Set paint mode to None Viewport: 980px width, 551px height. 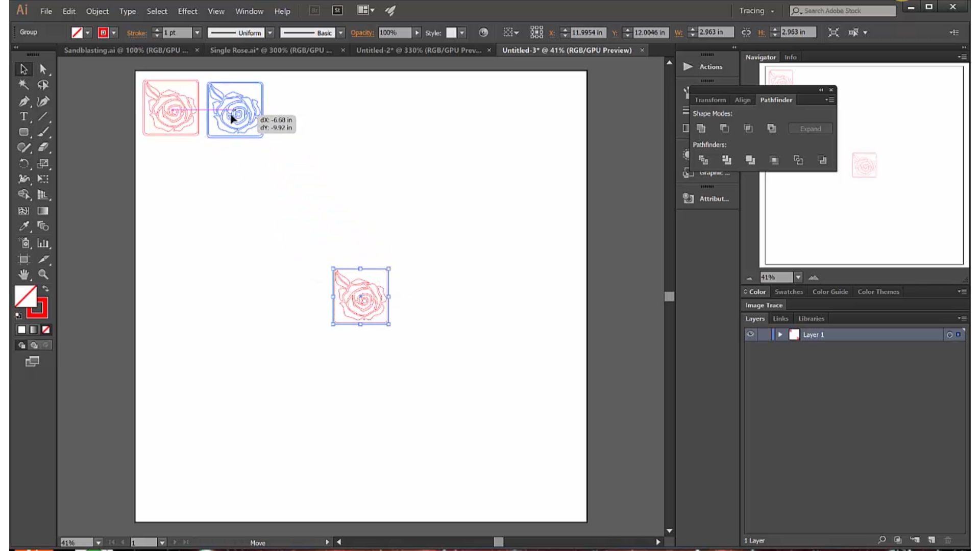tap(46, 330)
